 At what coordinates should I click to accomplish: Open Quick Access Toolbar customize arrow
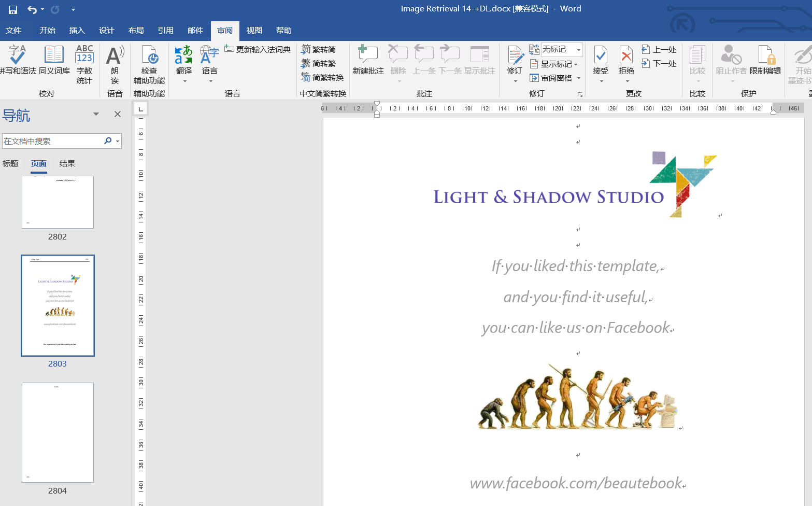[73, 9]
